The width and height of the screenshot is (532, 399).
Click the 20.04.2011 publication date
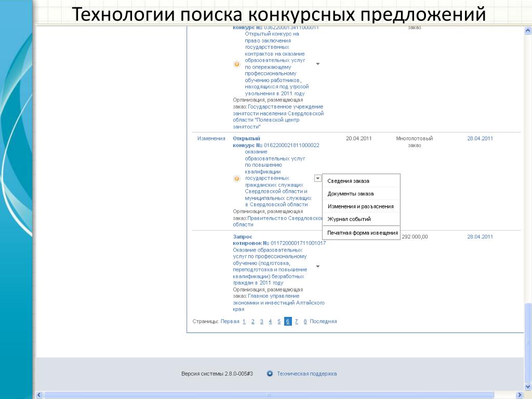point(358,138)
